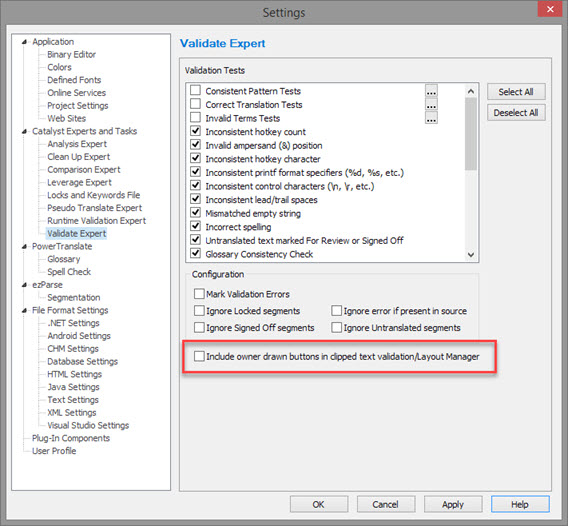
Task: Collapse File Format Settings node
Action: (24, 310)
